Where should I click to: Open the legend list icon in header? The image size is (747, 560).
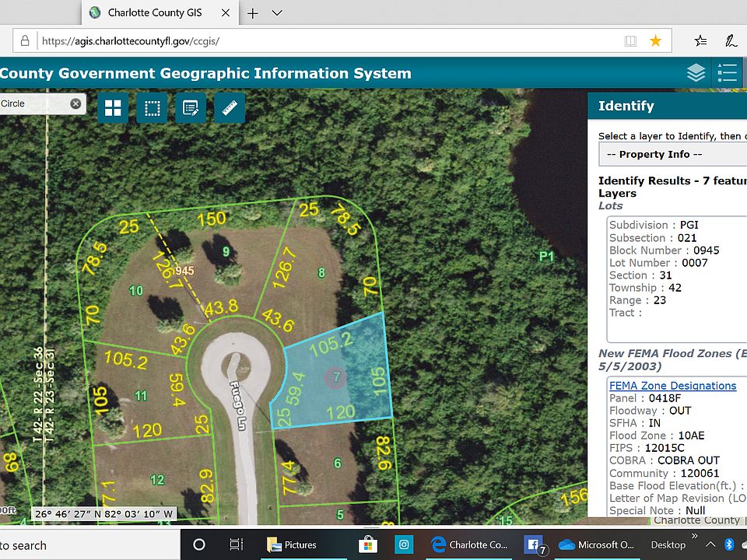tap(728, 73)
